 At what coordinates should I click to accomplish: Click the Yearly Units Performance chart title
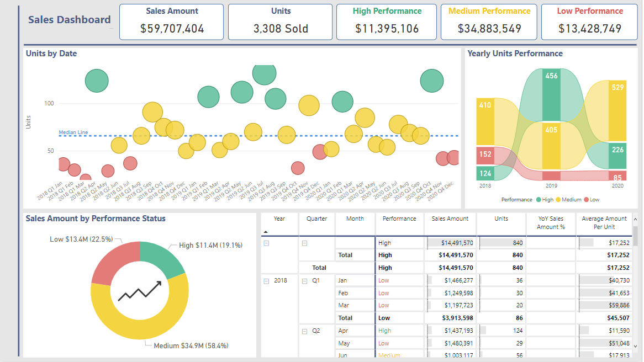click(x=515, y=54)
